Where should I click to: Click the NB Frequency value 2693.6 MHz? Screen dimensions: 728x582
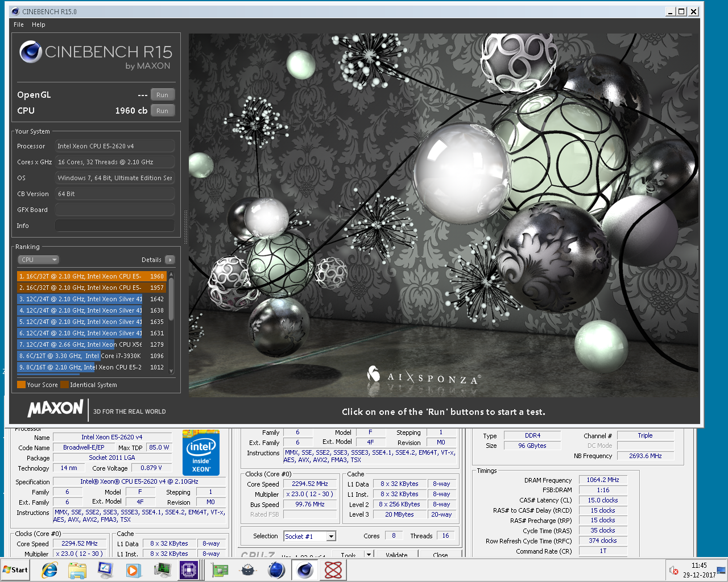pos(645,456)
